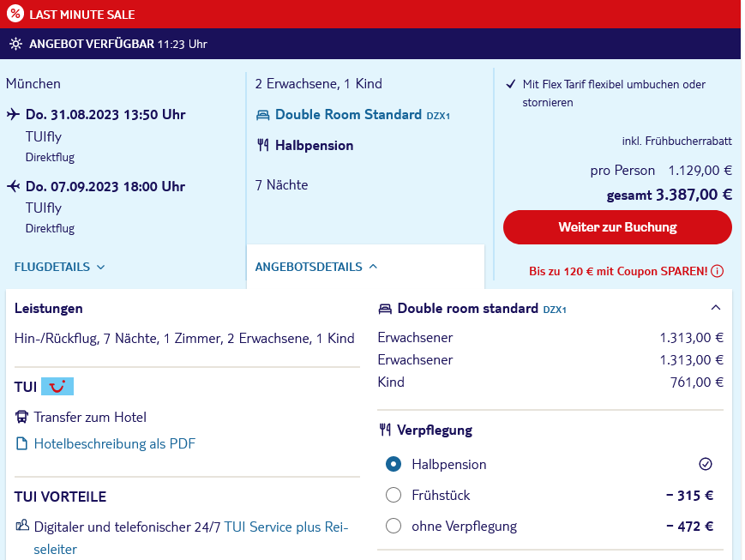Click the bus icon for hotel transfer
This screenshot has width=745, height=560.
click(21, 417)
